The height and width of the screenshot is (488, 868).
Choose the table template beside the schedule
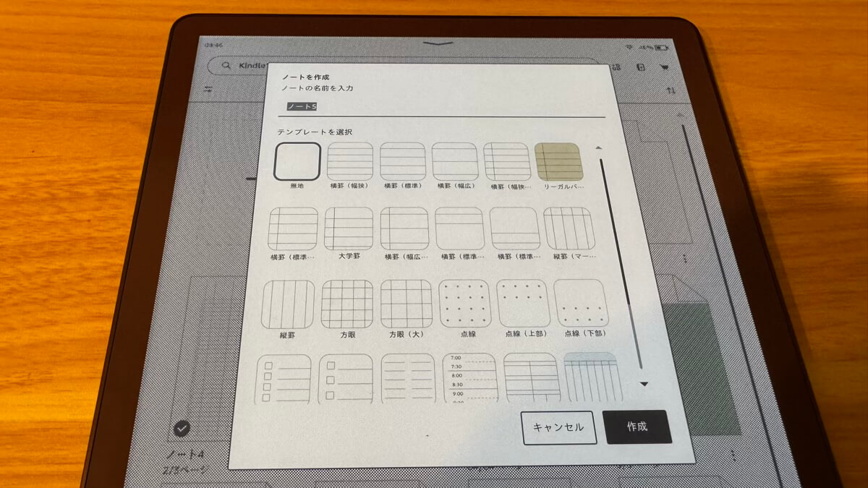pos(532,378)
